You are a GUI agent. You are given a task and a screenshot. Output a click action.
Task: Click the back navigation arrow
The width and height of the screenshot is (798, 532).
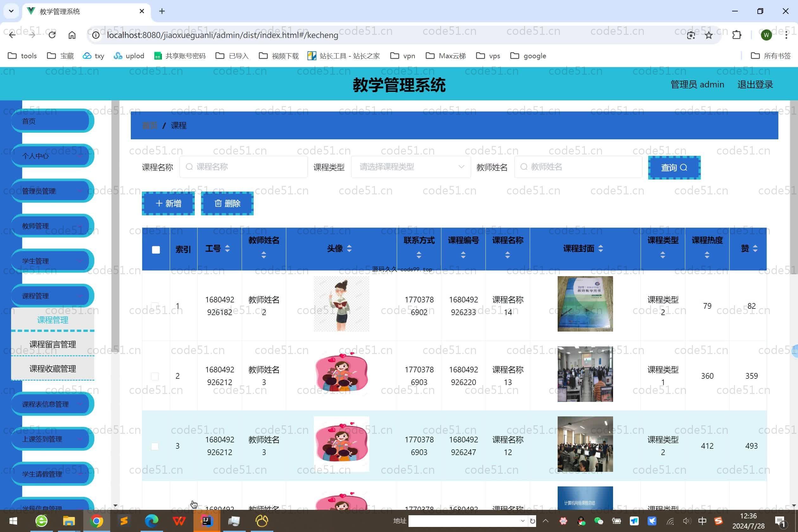click(12, 35)
